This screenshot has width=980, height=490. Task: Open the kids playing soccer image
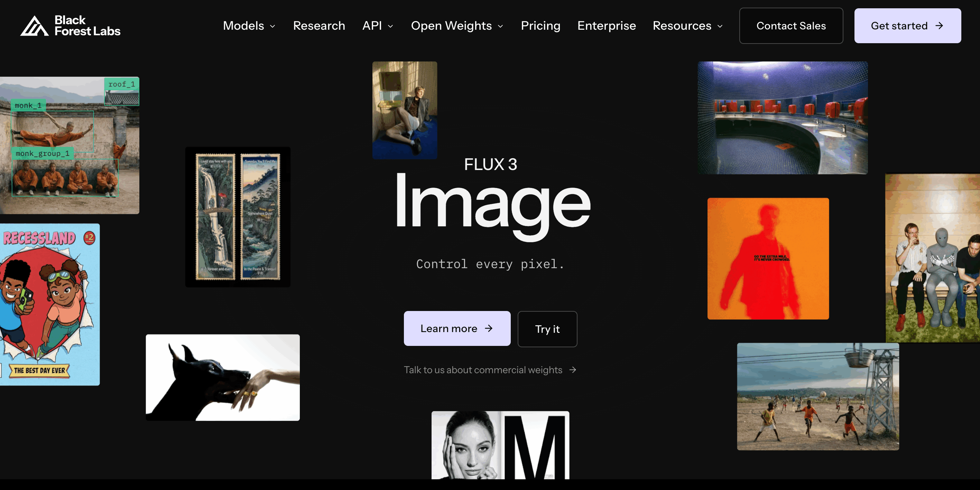tap(818, 396)
